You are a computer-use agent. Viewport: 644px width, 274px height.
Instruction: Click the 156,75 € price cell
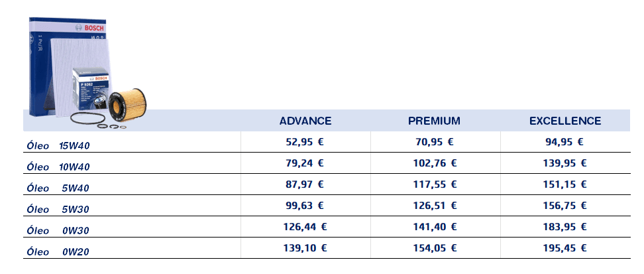coord(564,206)
